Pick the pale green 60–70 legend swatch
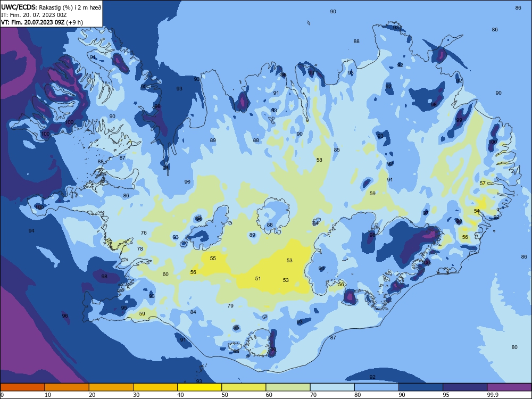The image size is (532, 399). pos(288,387)
